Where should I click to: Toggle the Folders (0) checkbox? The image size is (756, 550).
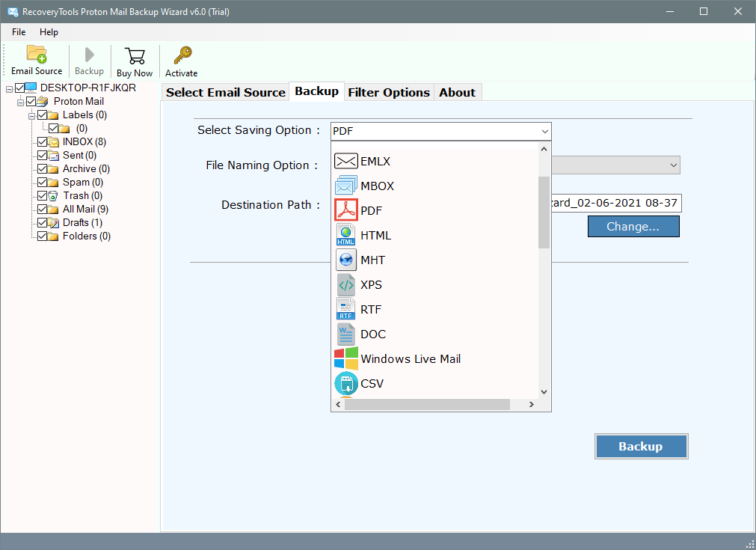click(x=43, y=236)
